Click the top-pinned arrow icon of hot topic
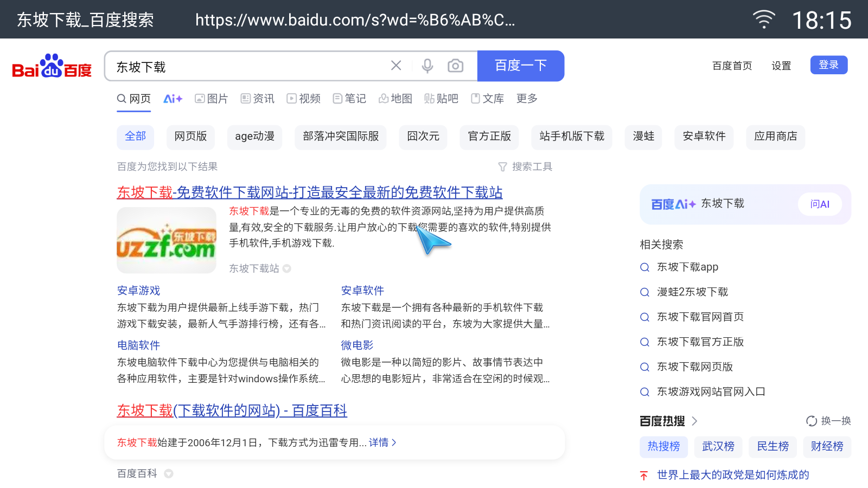 [644, 476]
